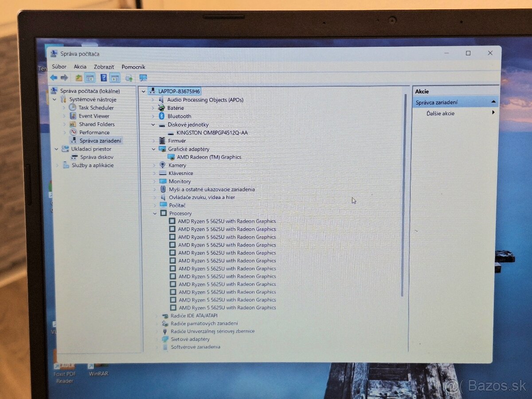
Task: Open the Akcia menu
Action: coord(80,66)
